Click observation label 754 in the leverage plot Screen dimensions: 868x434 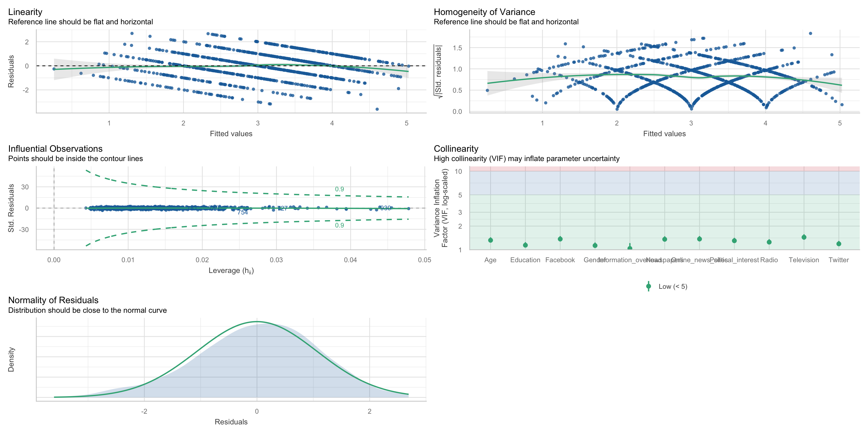(x=243, y=212)
